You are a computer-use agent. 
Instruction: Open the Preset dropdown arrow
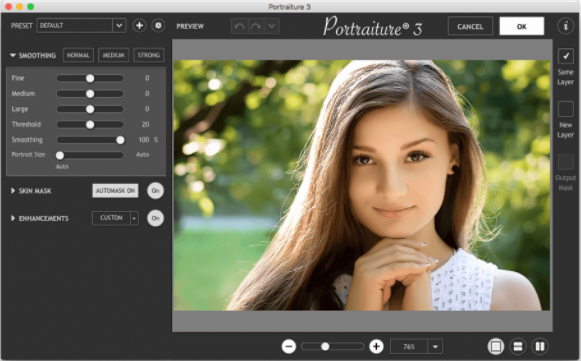tap(119, 26)
